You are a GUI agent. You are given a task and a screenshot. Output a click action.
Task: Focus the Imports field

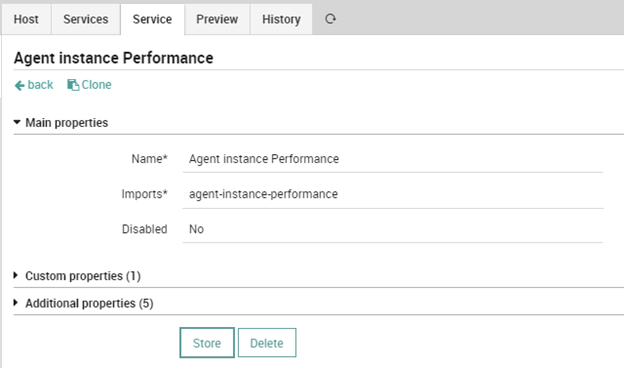pos(393,194)
